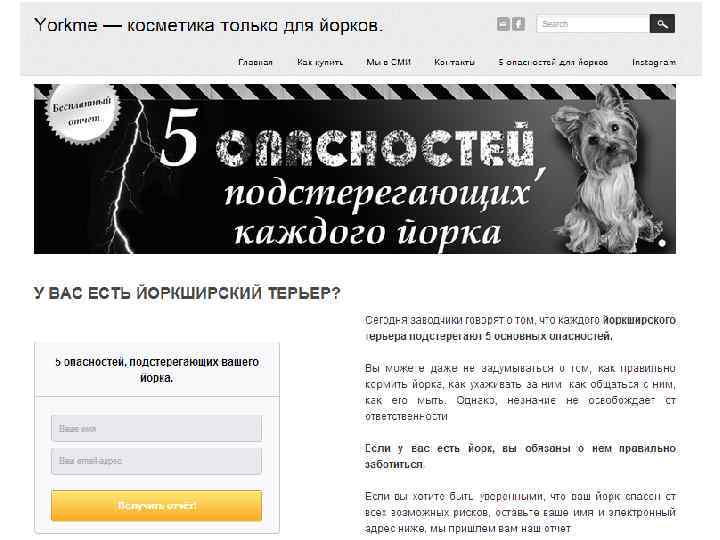The image size is (720, 540).
Task: Open 5 опасностей для йорков menu link
Action: [x=553, y=62]
